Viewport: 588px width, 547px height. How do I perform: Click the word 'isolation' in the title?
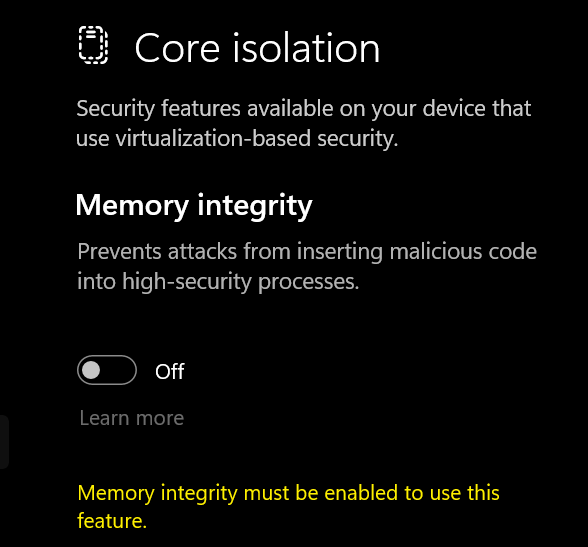click(306, 48)
